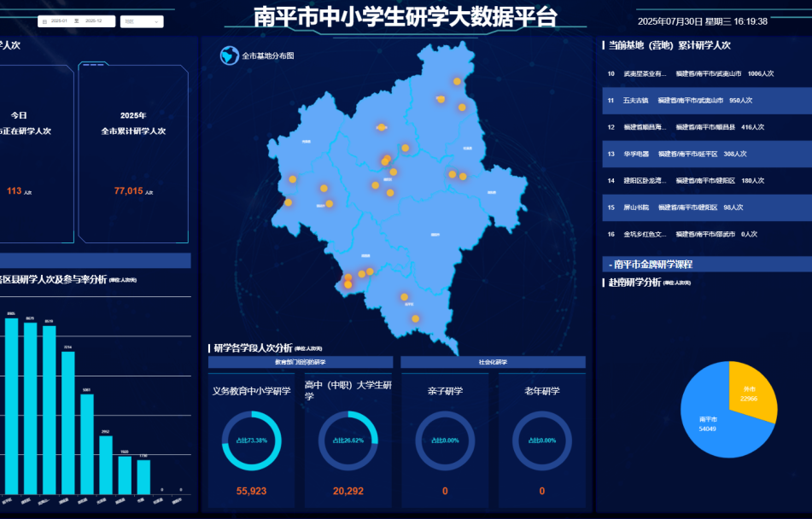Select the 社会化研学 tab header

493,362
